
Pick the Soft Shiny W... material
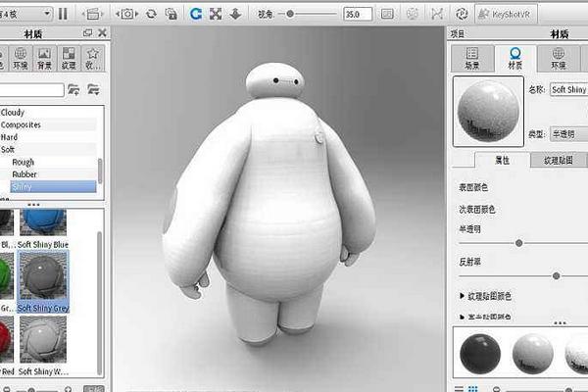(43, 346)
